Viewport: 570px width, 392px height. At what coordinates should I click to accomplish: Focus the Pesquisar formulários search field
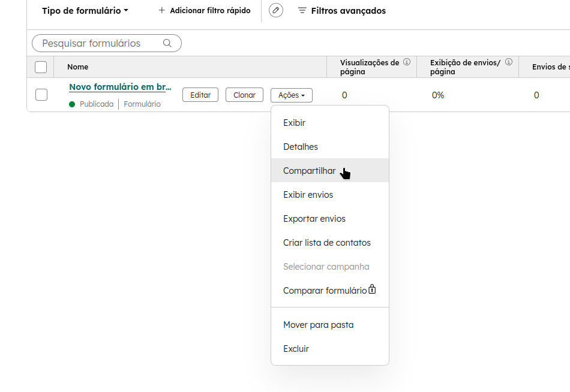pos(99,43)
